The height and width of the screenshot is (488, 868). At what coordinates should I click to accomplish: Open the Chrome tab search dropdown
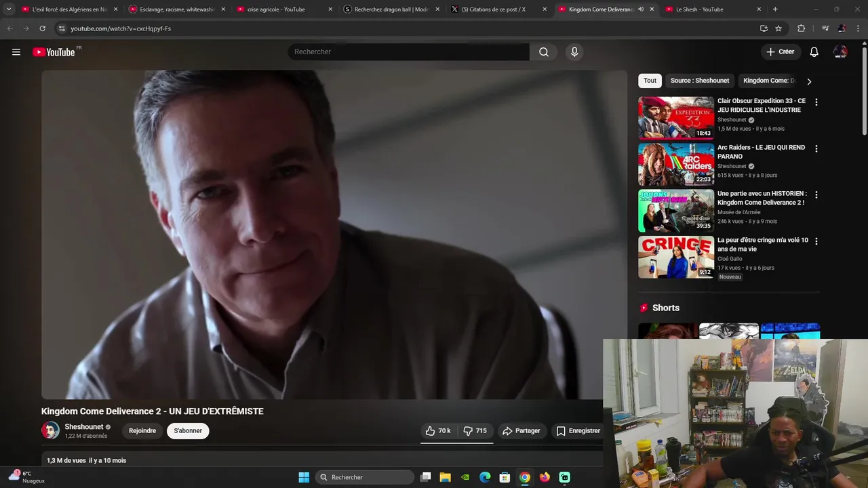pyautogui.click(x=9, y=9)
